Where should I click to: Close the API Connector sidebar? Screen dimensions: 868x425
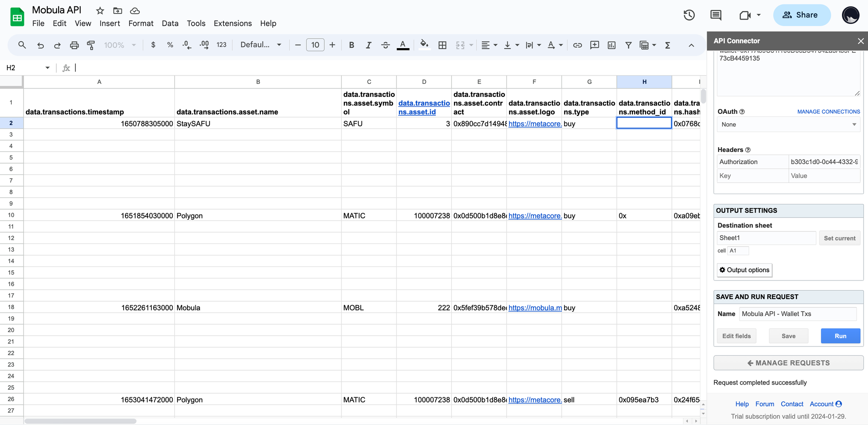[861, 41]
